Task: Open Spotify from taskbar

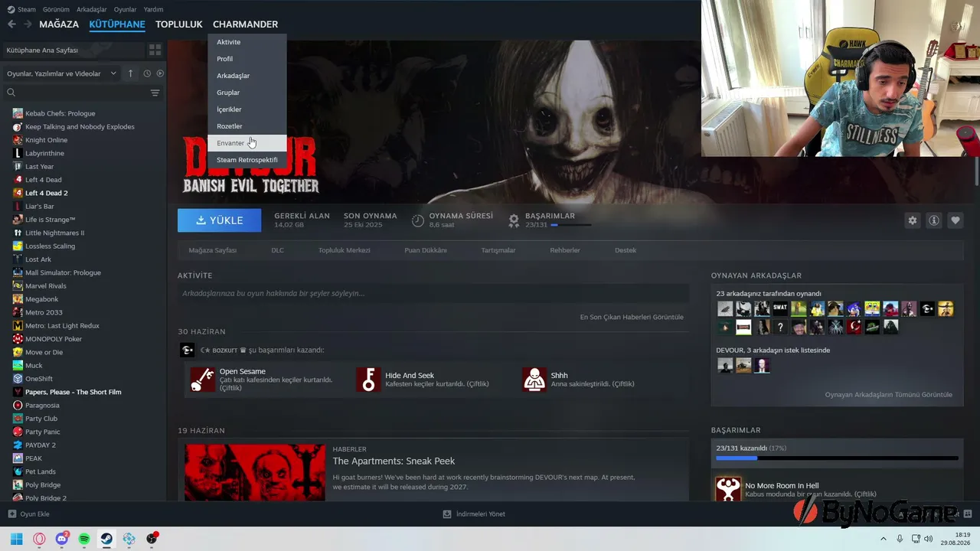Action: [x=84, y=539]
